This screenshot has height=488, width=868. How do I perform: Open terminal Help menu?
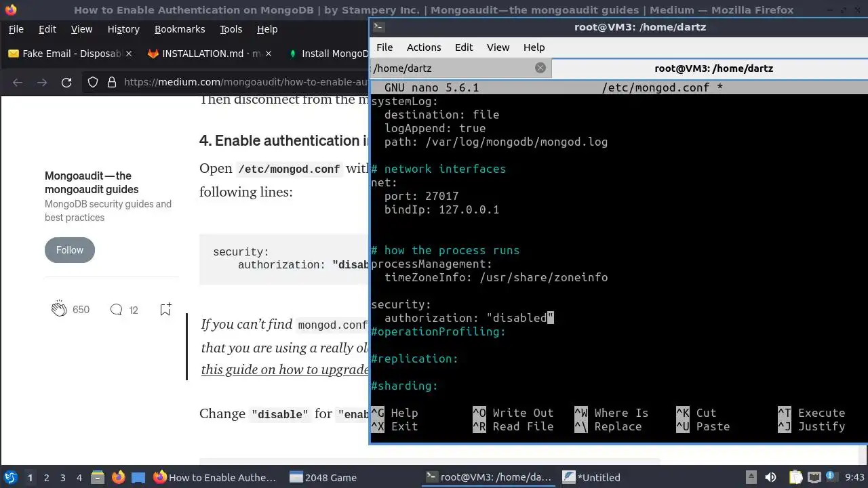point(534,47)
